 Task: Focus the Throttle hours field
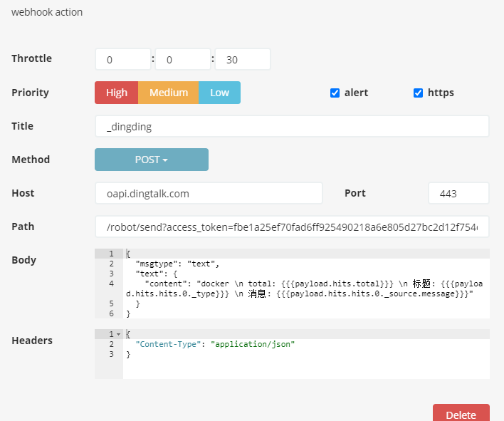pos(123,60)
